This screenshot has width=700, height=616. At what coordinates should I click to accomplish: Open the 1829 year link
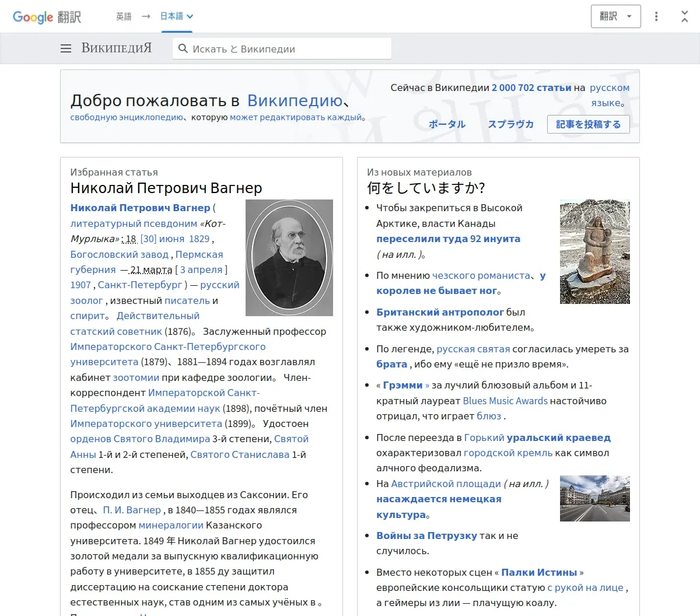[x=199, y=239]
